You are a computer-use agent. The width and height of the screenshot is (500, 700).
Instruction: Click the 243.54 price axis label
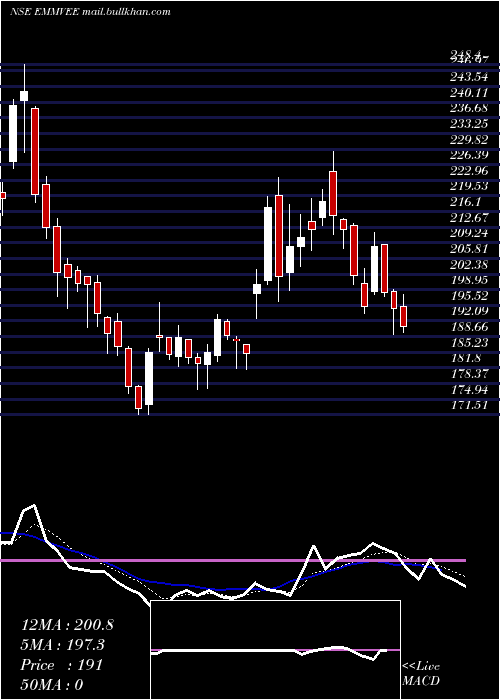(469, 77)
